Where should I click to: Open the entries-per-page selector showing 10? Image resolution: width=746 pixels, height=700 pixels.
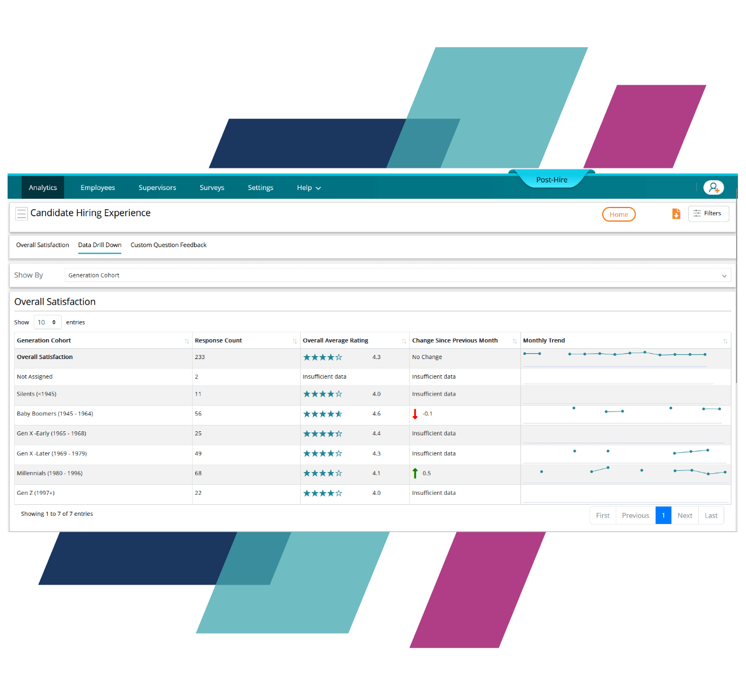(47, 322)
